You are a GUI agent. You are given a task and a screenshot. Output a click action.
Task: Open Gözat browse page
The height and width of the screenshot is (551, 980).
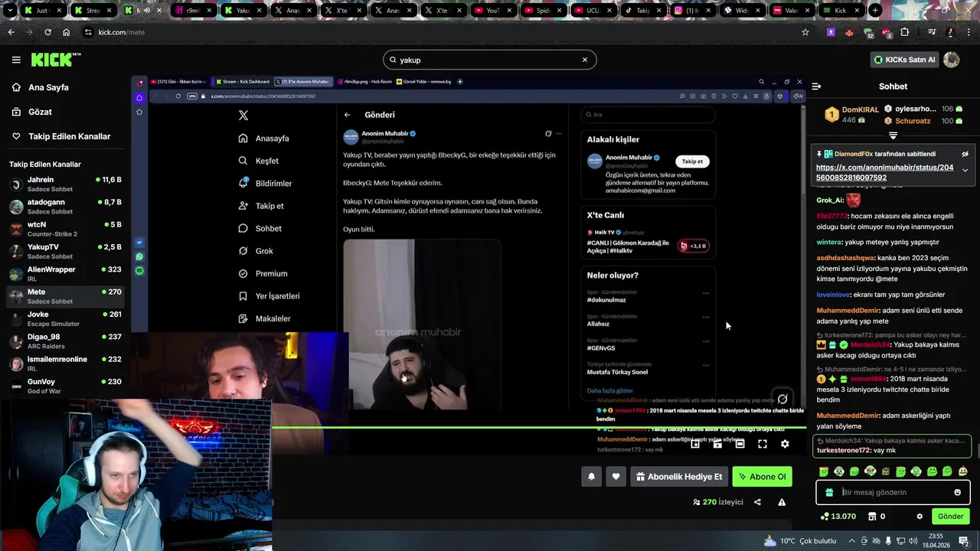coord(40,112)
